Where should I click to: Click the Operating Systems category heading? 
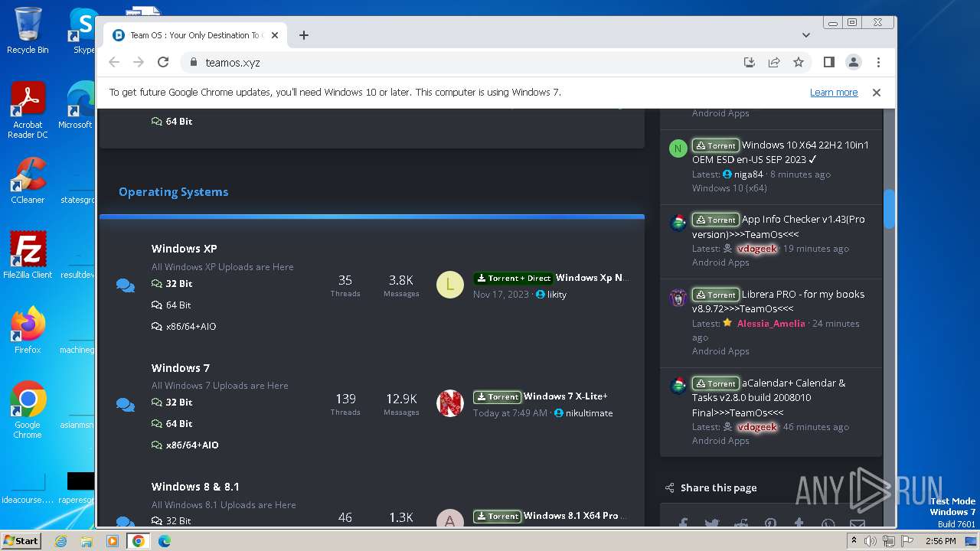pos(173,192)
